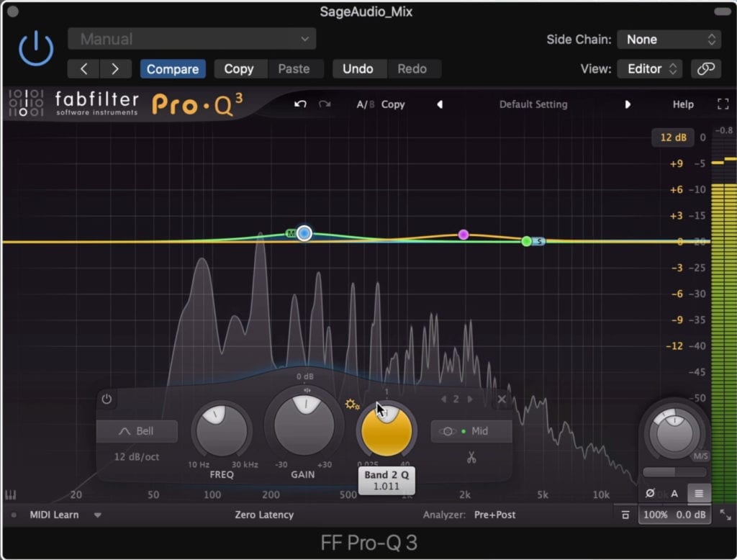Click the FabFilter undo curved arrow
Screen dimensions: 737x560
(x=300, y=104)
